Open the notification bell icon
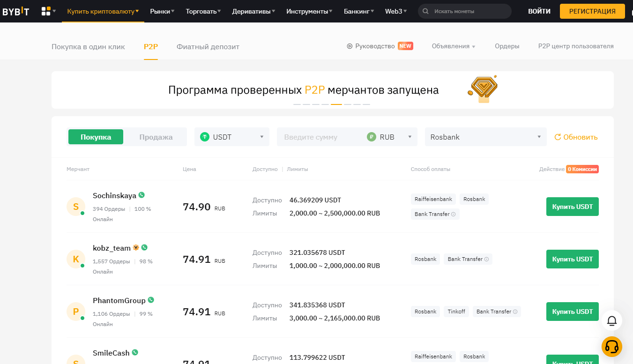The width and height of the screenshot is (633, 364). click(x=612, y=320)
